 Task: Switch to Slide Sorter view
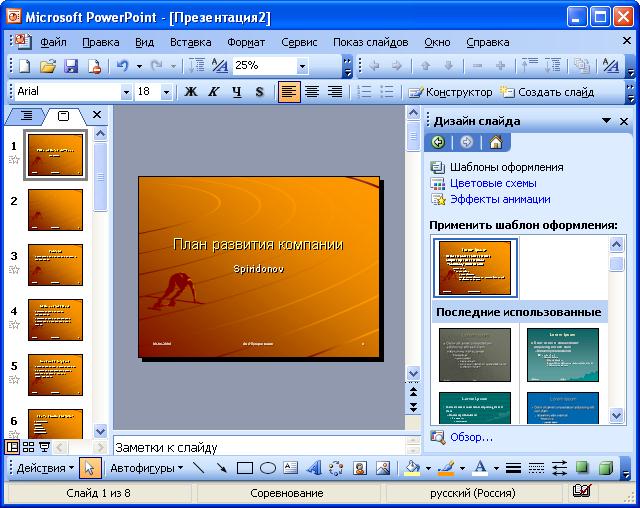tap(29, 447)
